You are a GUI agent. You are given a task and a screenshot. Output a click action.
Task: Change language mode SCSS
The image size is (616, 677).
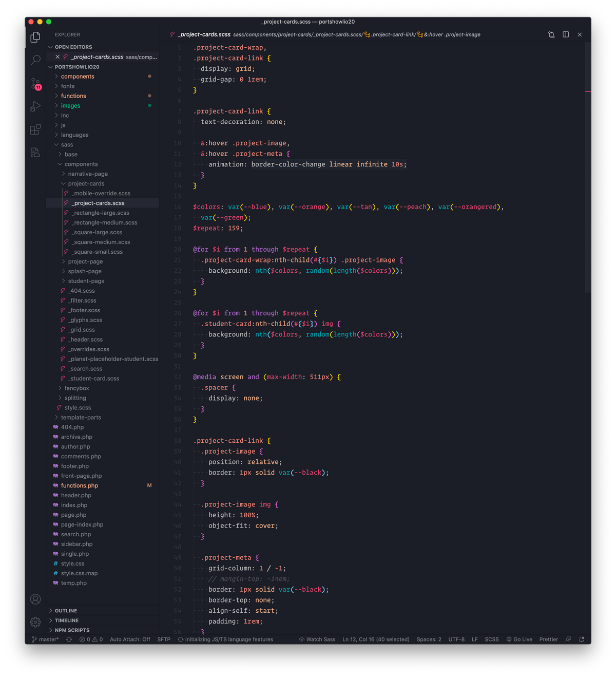point(492,640)
